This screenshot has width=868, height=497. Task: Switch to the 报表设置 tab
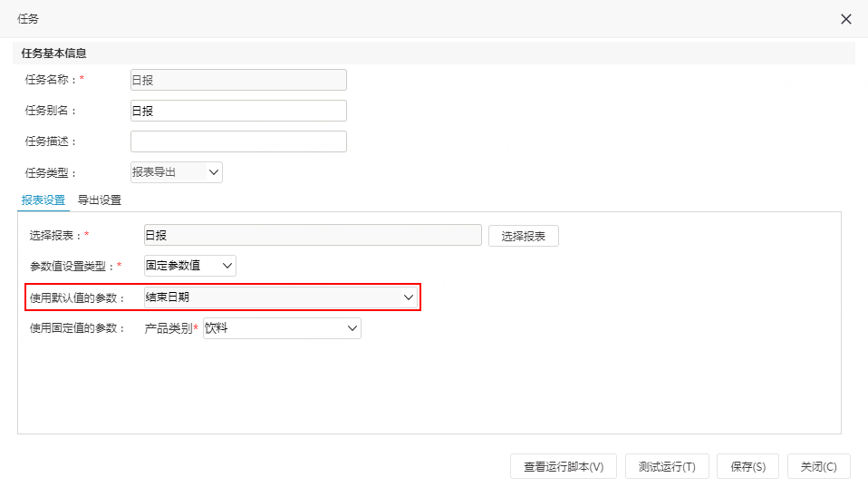tap(43, 200)
